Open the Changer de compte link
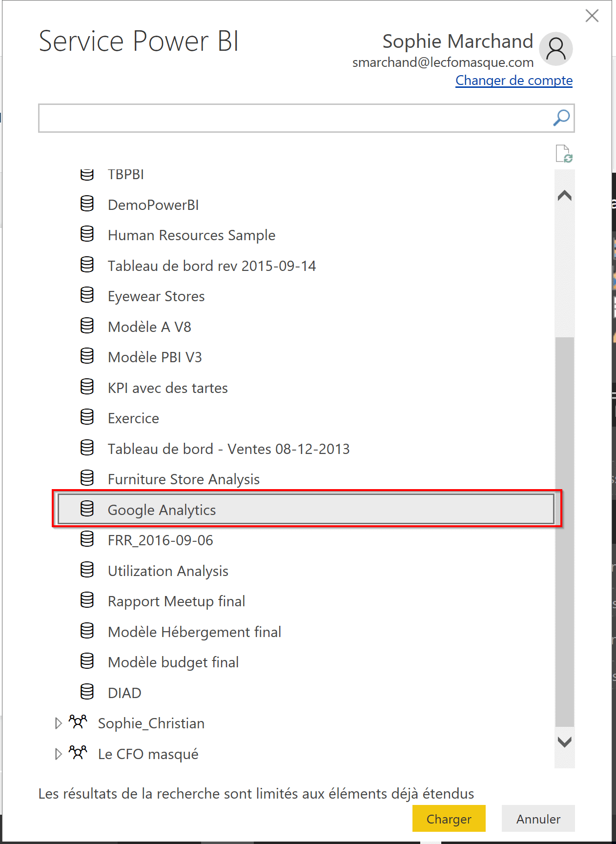 pyautogui.click(x=513, y=81)
